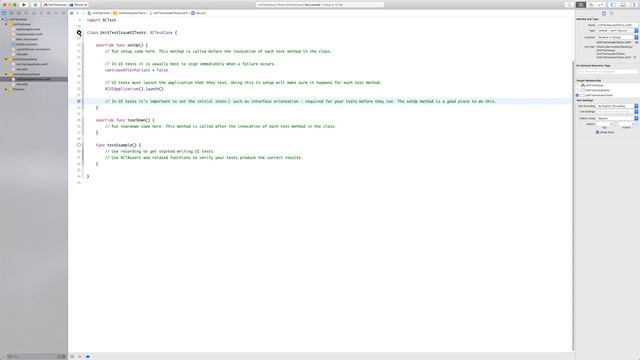
Task: Open the Line Endings dropdown
Action: pyautogui.click(x=617, y=111)
